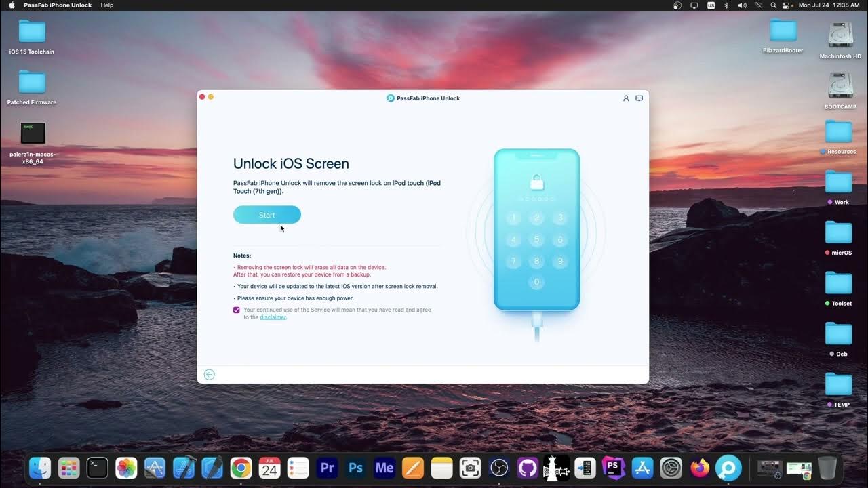The image size is (868, 488).
Task: Click the Bluetooth icon in menu bar
Action: [726, 5]
